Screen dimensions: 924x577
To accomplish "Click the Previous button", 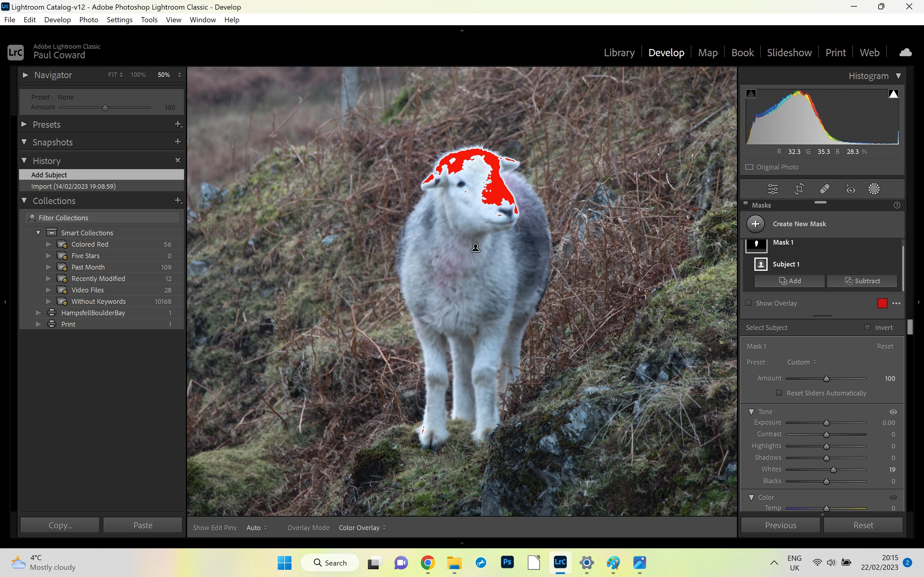I will tap(781, 526).
